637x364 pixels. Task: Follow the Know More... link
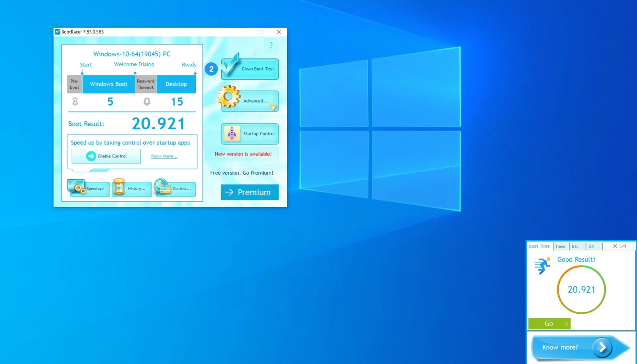(164, 156)
